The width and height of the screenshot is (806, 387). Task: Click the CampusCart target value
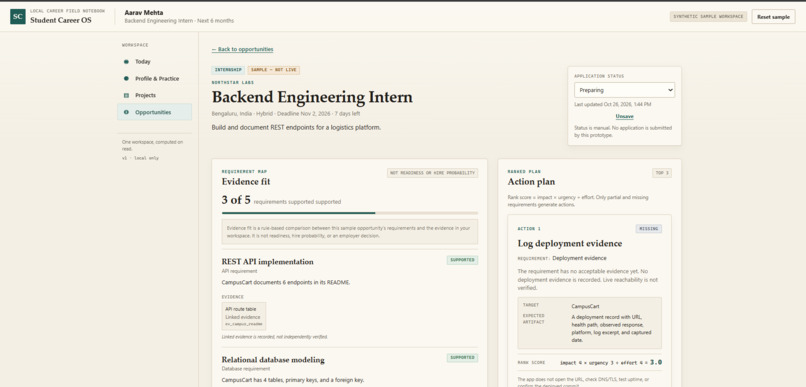[585, 306]
